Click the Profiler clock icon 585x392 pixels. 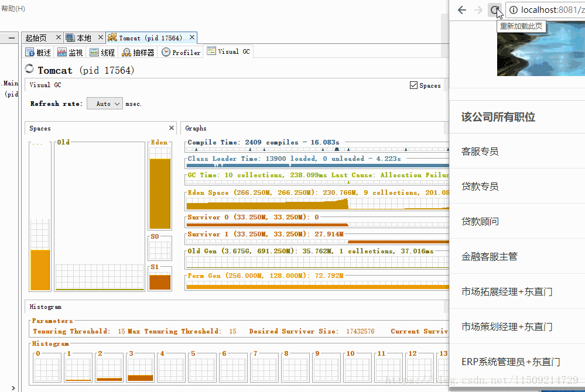click(166, 52)
